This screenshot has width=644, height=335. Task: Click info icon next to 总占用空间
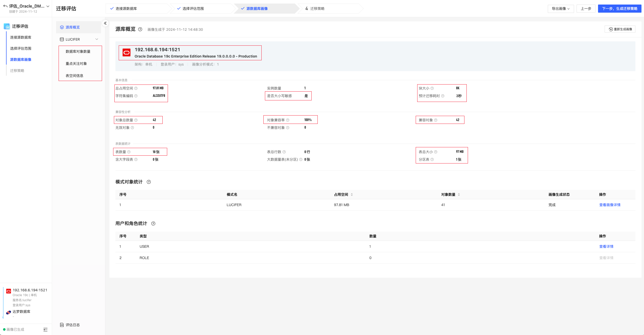(x=136, y=88)
